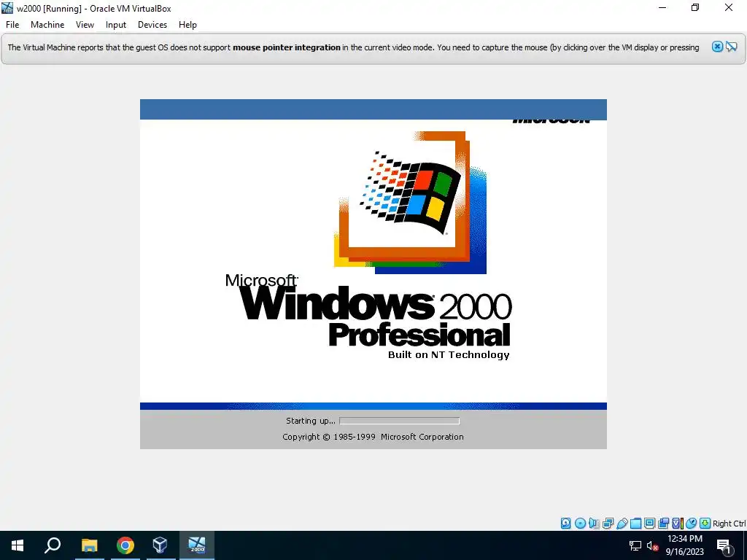
Task: Dismiss the mouse integration notification
Action: tap(717, 47)
